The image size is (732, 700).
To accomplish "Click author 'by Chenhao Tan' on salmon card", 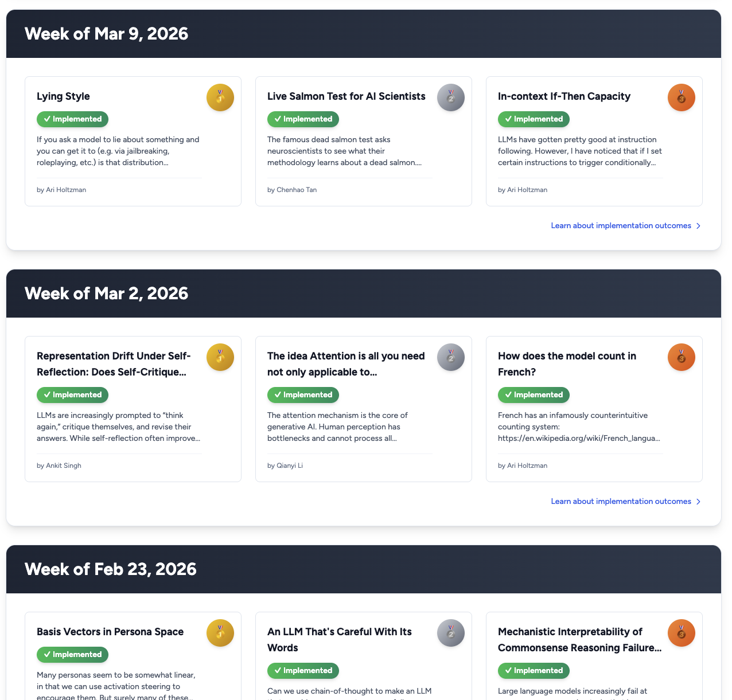I will click(292, 190).
